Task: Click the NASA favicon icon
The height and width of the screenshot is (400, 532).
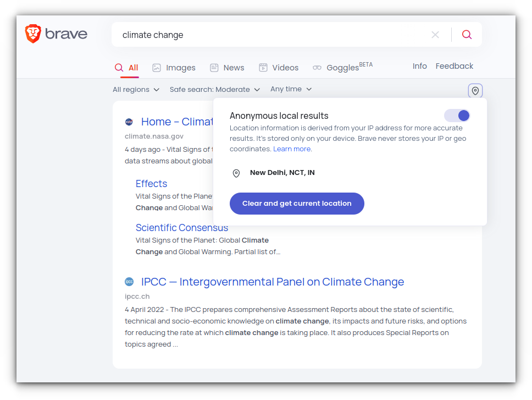Action: [129, 122]
